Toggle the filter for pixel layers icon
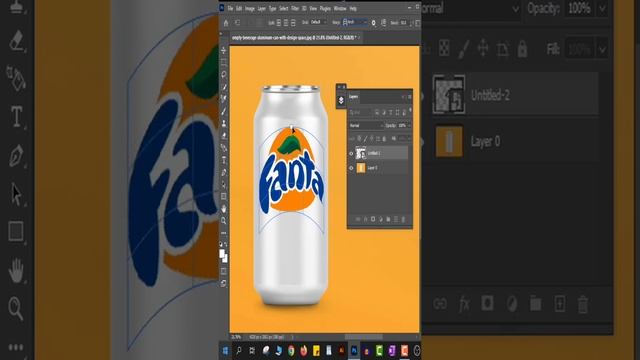Screen dimensions: 640x360 click(377, 112)
